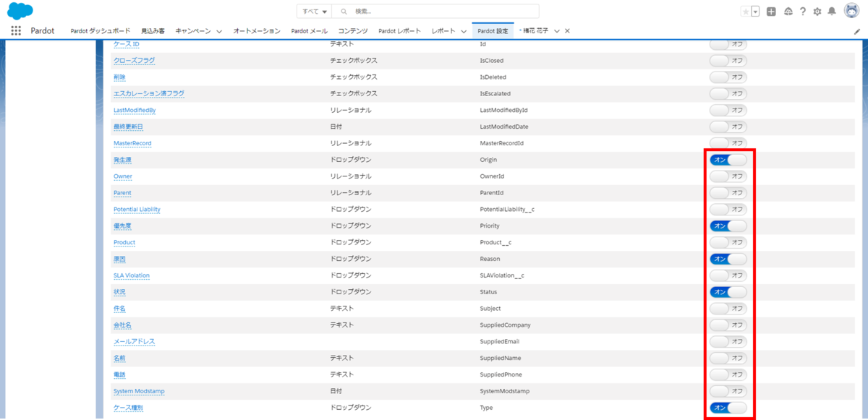Enable the クローズフラグ IsClosed toggle
The width and height of the screenshot is (868, 420).
coord(728,61)
